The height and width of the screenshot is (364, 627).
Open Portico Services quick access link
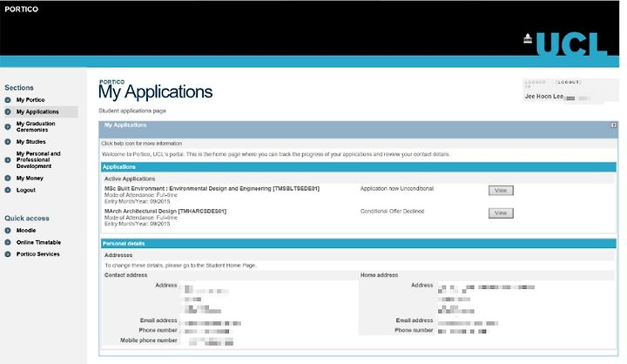tap(38, 254)
